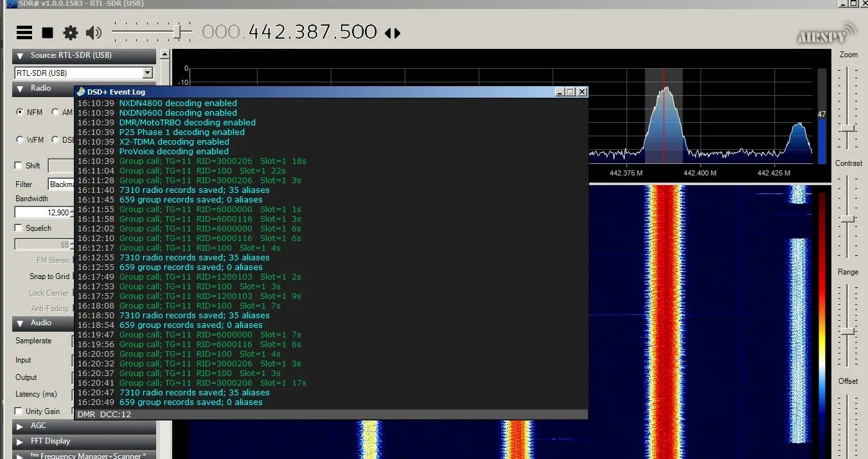Viewport: 868px width, 459px height.
Task: Click the left panel scrollbar up arrow
Action: [x=164, y=55]
